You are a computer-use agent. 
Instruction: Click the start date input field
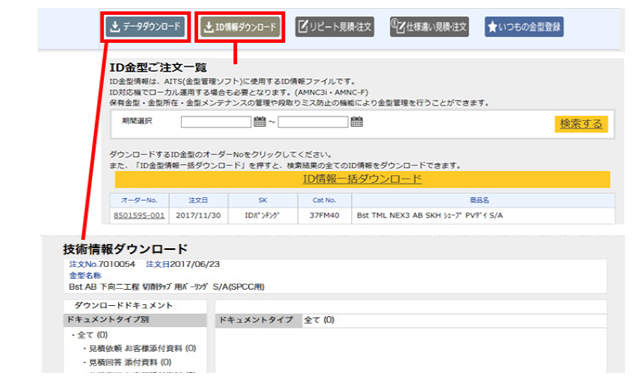point(216,122)
